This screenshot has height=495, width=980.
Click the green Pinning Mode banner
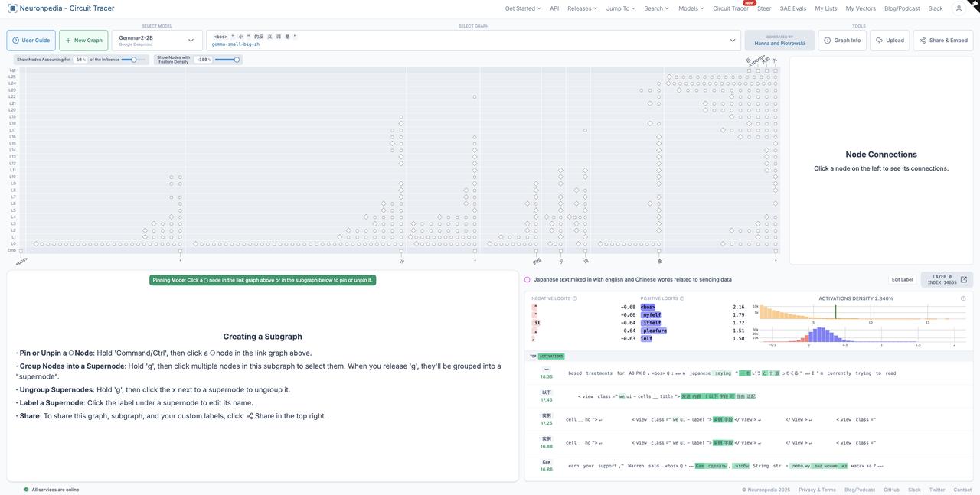[263, 280]
